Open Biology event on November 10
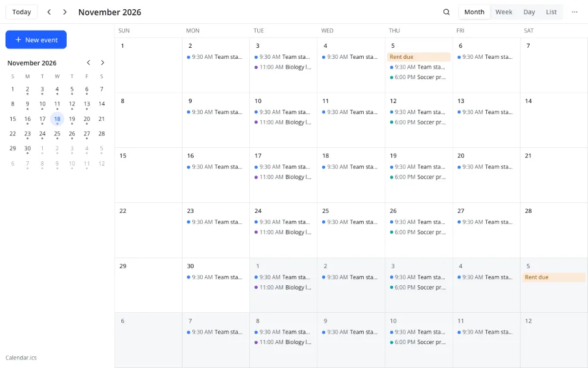 pyautogui.click(x=283, y=123)
